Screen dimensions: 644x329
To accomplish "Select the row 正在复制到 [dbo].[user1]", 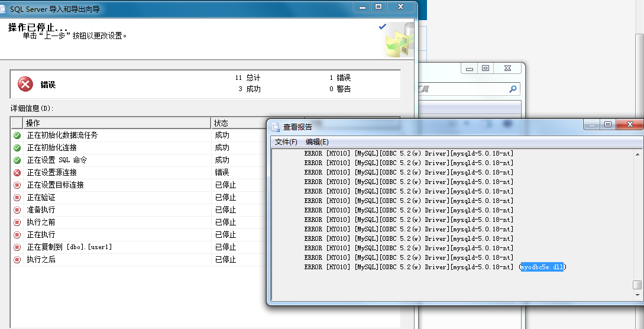I will pyautogui.click(x=139, y=247).
